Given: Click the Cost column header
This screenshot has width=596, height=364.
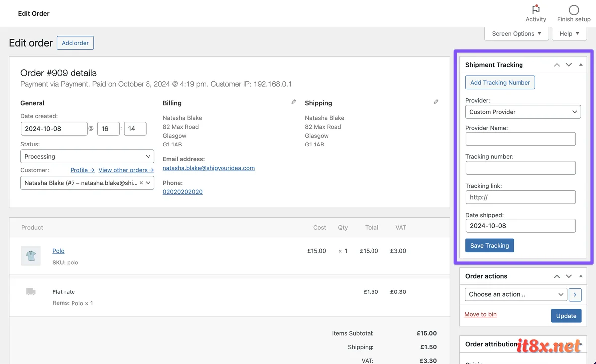Looking at the screenshot, I should tap(320, 227).
